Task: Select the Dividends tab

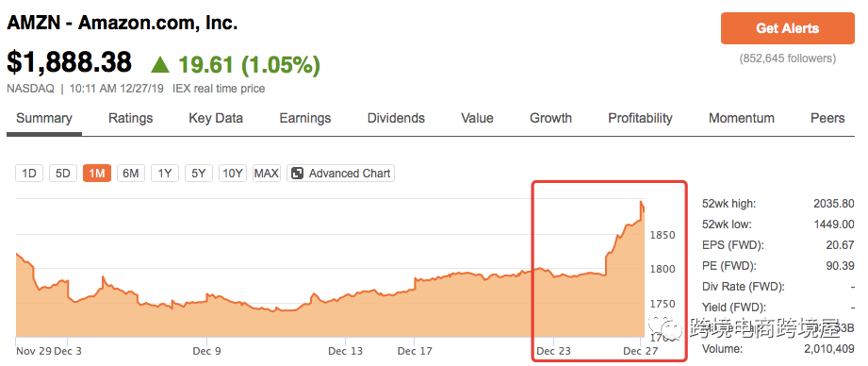Action: coord(396,118)
